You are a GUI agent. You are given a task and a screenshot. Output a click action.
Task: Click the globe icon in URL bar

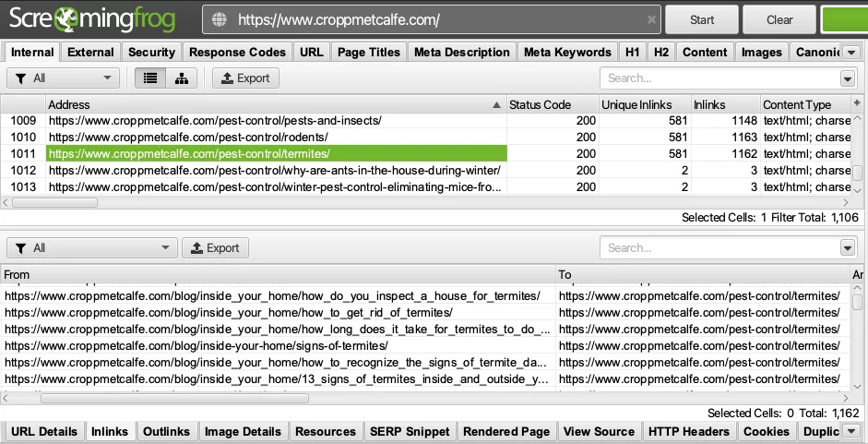tap(220, 20)
